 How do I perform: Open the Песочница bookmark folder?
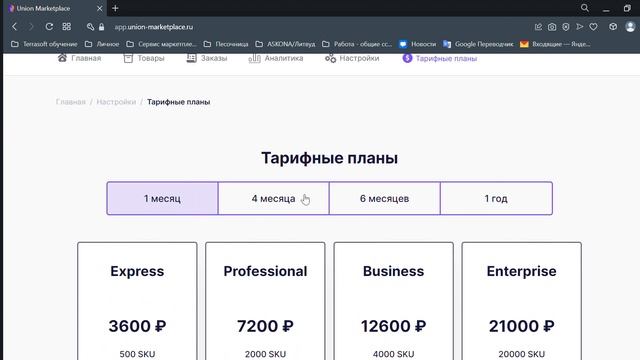pos(226,44)
